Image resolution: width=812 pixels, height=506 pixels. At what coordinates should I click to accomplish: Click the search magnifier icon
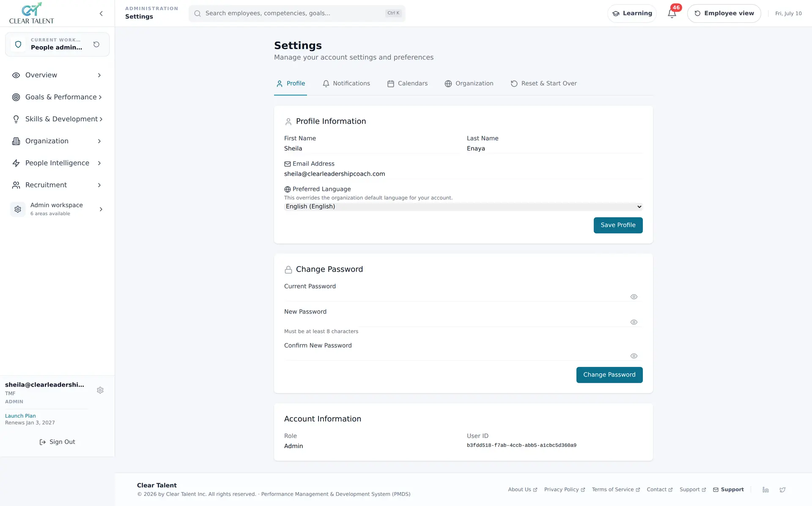[x=198, y=14]
